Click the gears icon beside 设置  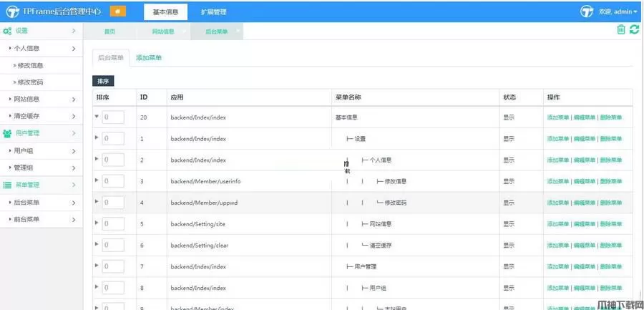(7, 32)
